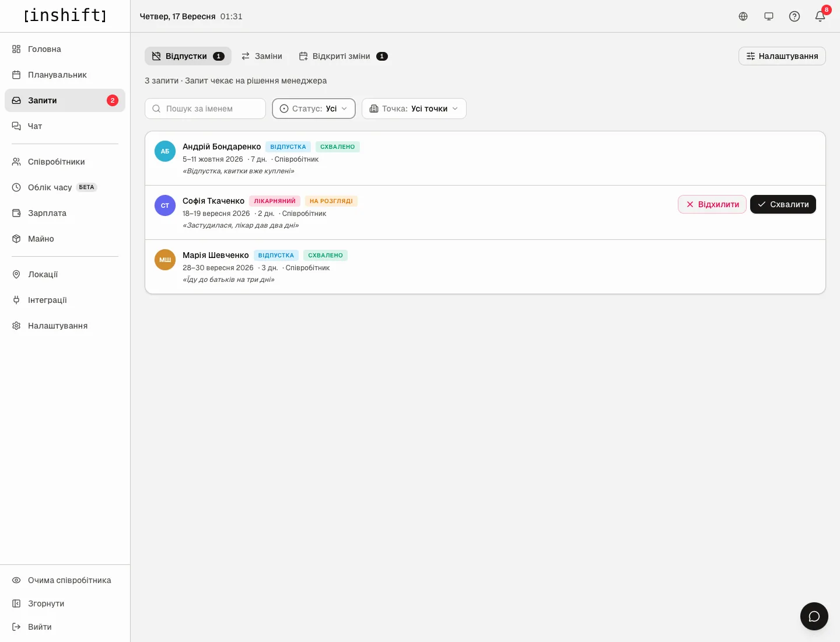
Task: Open sidebar Налаштування item
Action: click(x=65, y=326)
